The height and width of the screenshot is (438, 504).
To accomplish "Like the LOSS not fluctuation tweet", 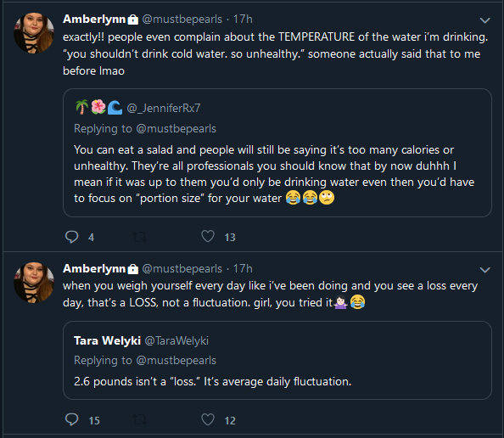I will 208,419.
